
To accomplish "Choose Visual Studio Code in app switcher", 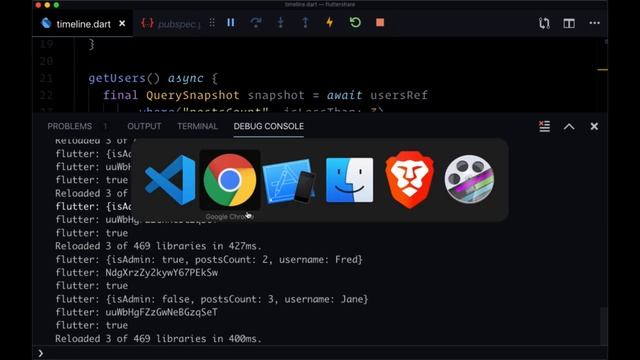I will click(170, 180).
